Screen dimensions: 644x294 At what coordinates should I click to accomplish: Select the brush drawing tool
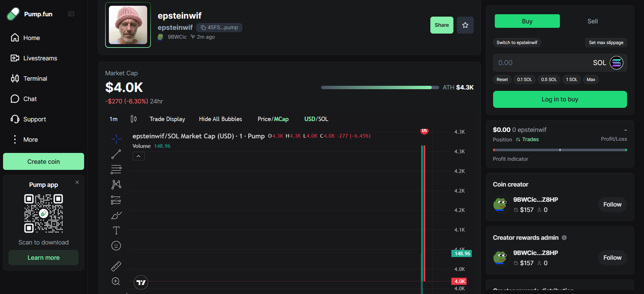(x=116, y=215)
